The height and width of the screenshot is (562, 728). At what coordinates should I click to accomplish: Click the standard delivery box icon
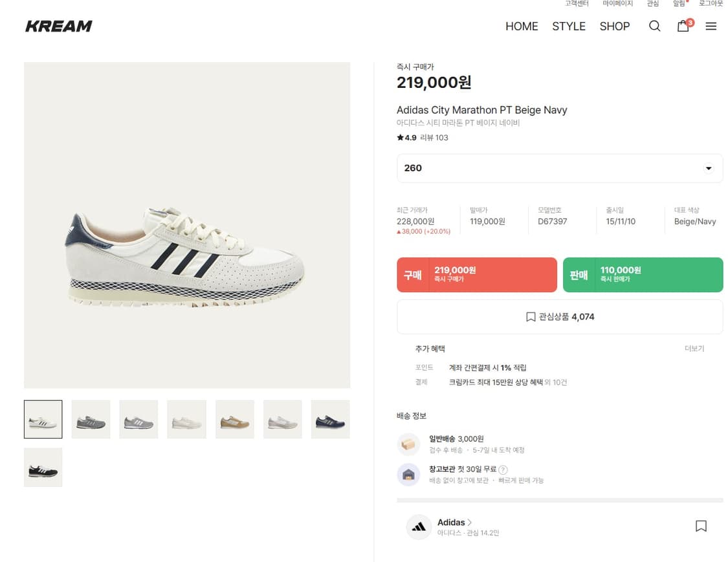408,444
